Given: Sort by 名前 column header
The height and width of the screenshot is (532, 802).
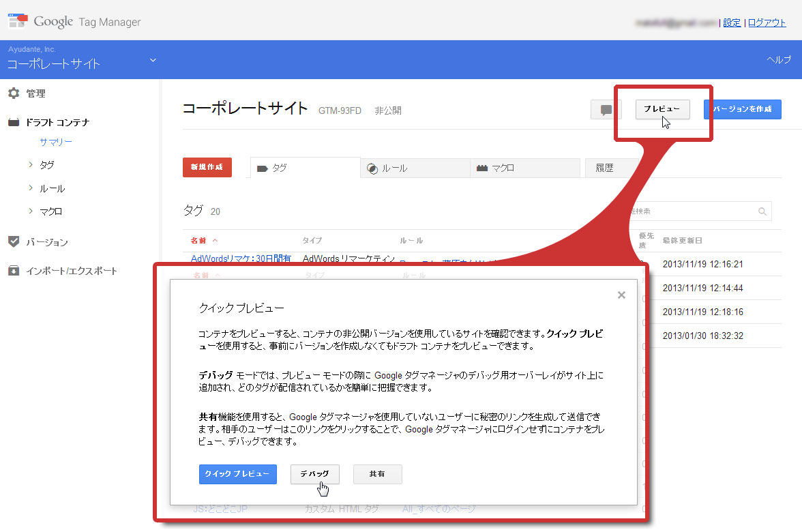Looking at the screenshot, I should click(x=204, y=240).
